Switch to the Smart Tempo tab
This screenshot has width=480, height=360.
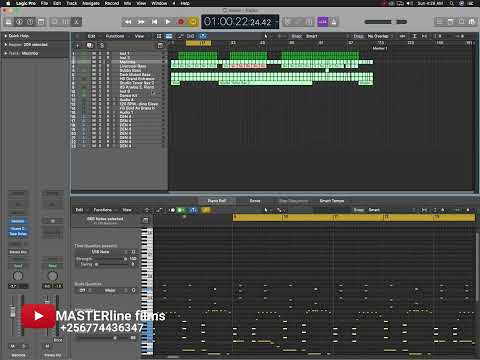pyautogui.click(x=332, y=201)
